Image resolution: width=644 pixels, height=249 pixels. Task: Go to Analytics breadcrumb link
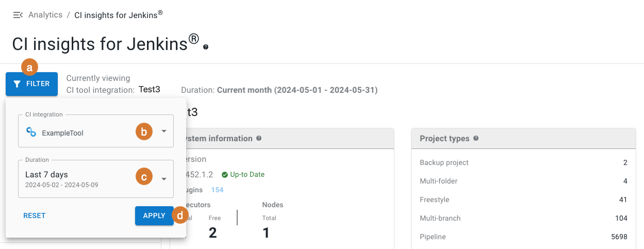pos(45,15)
